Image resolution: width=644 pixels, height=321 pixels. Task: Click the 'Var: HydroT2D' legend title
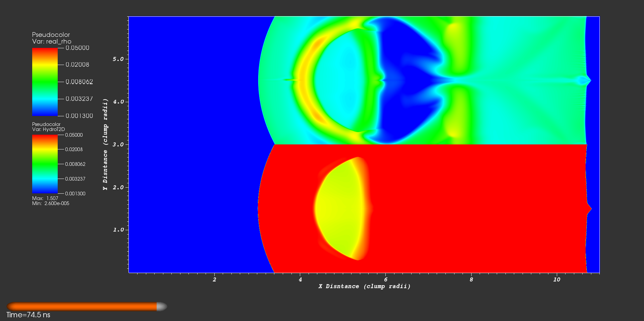tap(49, 129)
